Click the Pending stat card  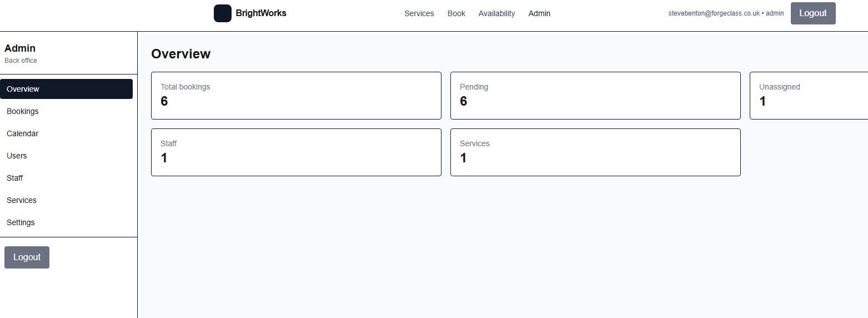click(595, 96)
